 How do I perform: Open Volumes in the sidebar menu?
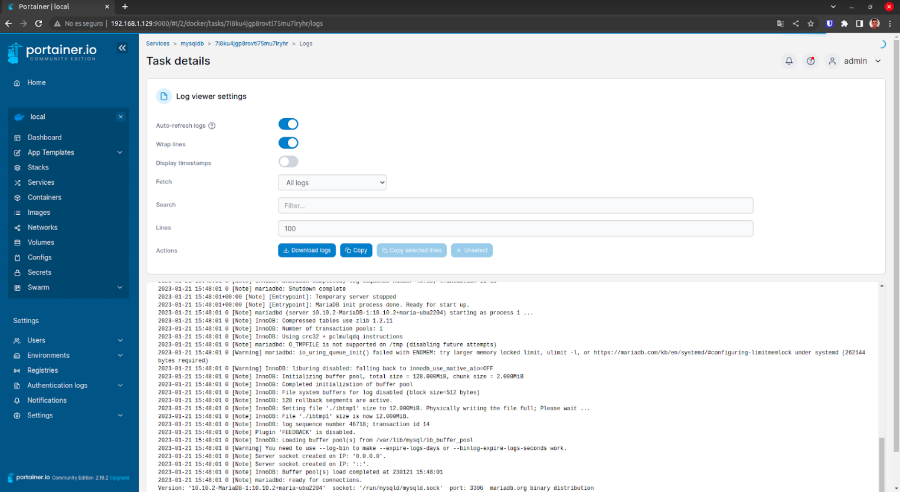(x=41, y=243)
